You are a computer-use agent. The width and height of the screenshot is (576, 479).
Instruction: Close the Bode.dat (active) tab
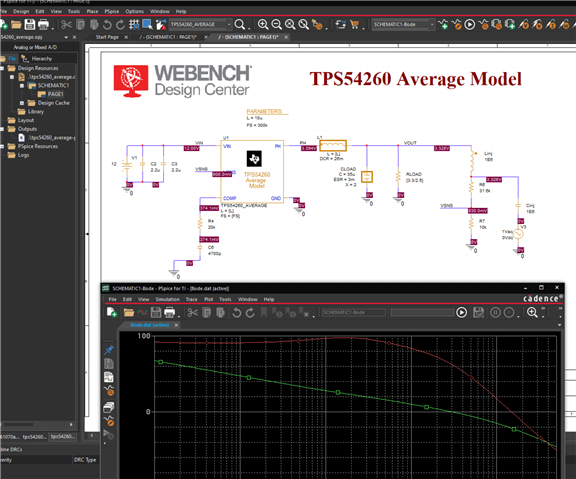pos(176,325)
